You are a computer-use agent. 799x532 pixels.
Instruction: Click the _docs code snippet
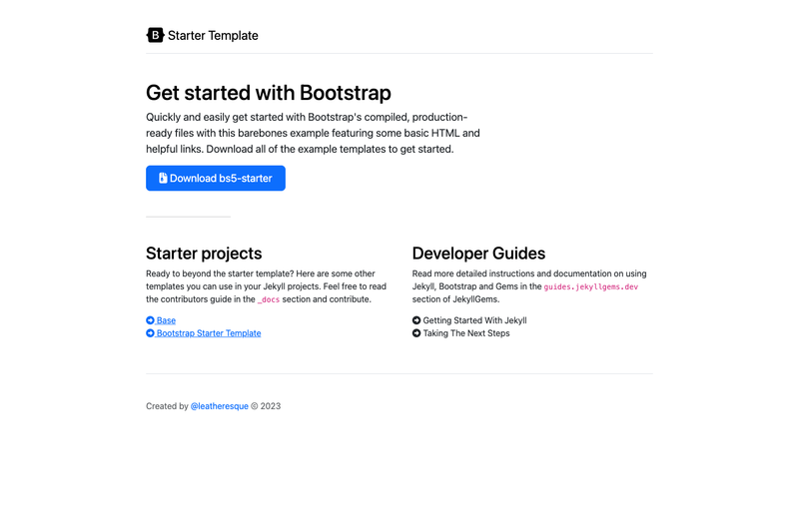269,299
